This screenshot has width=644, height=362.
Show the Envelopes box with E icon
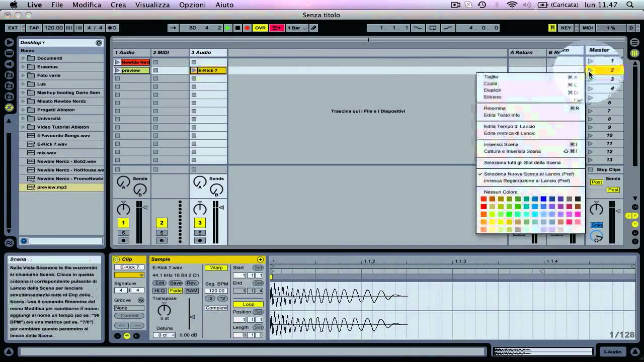136,336
